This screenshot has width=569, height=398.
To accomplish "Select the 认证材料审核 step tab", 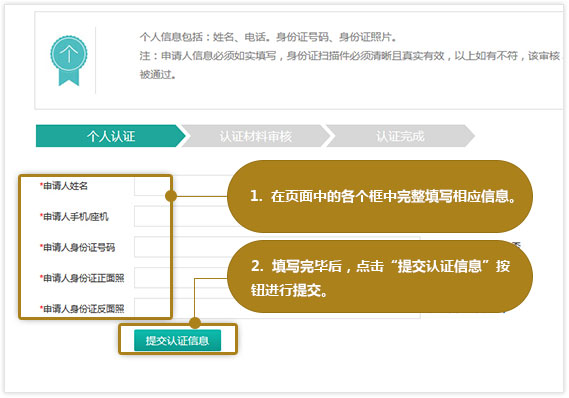I will coord(256,136).
